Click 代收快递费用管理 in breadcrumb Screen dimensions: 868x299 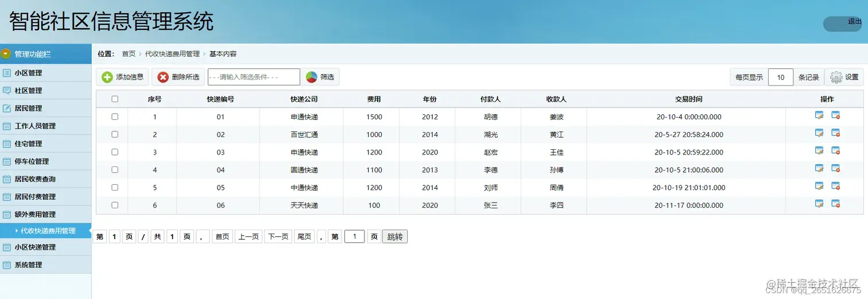172,54
